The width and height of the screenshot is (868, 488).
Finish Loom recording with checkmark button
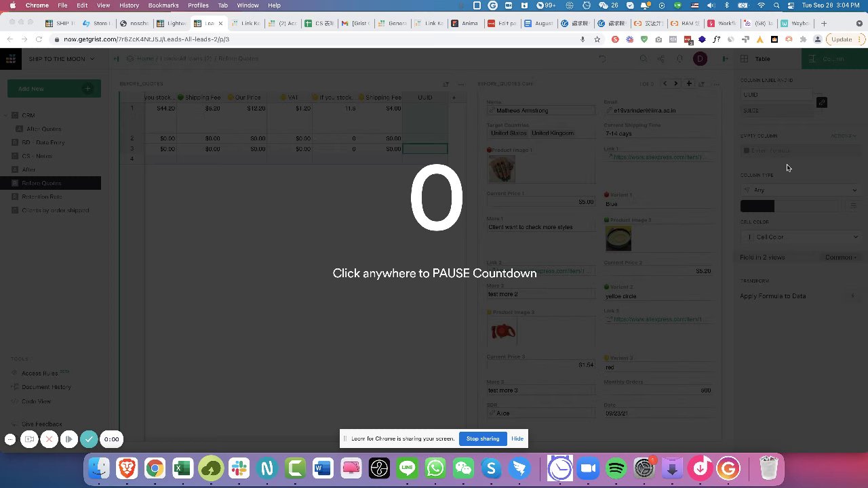tap(89, 439)
